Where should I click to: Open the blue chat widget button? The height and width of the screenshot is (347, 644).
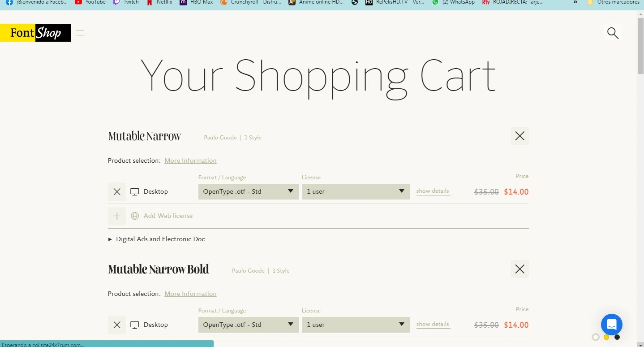[612, 324]
